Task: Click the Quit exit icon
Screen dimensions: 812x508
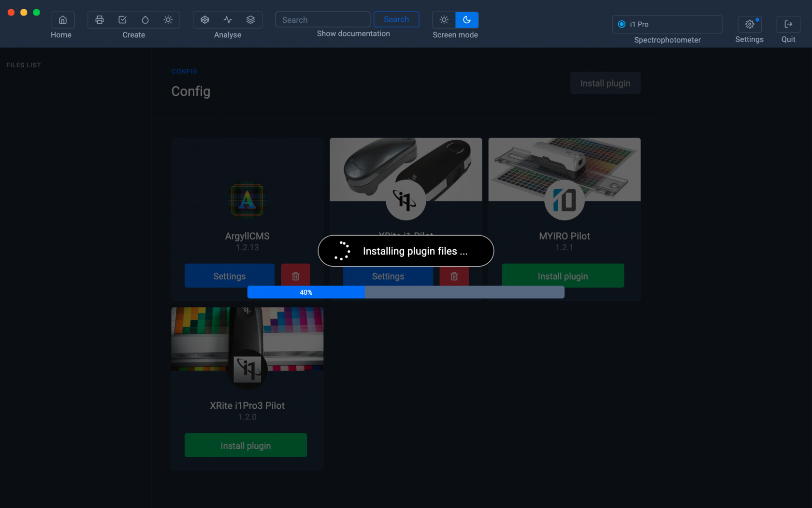Action: pos(788,24)
